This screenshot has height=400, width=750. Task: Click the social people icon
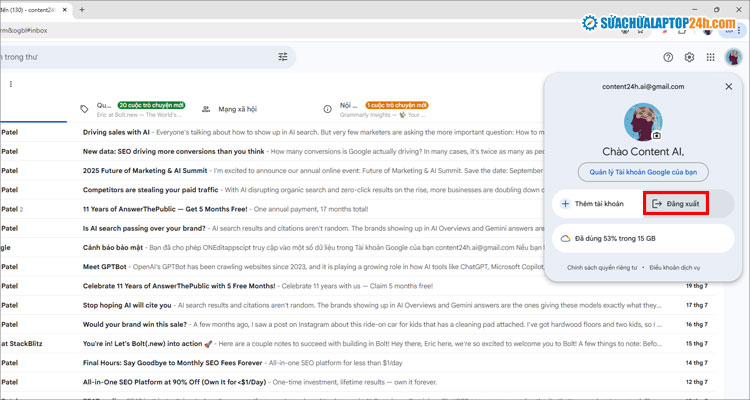pos(206,109)
